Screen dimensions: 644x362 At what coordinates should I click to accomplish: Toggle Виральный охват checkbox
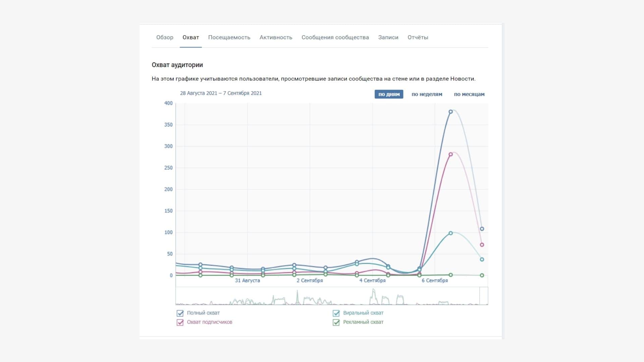[336, 313]
